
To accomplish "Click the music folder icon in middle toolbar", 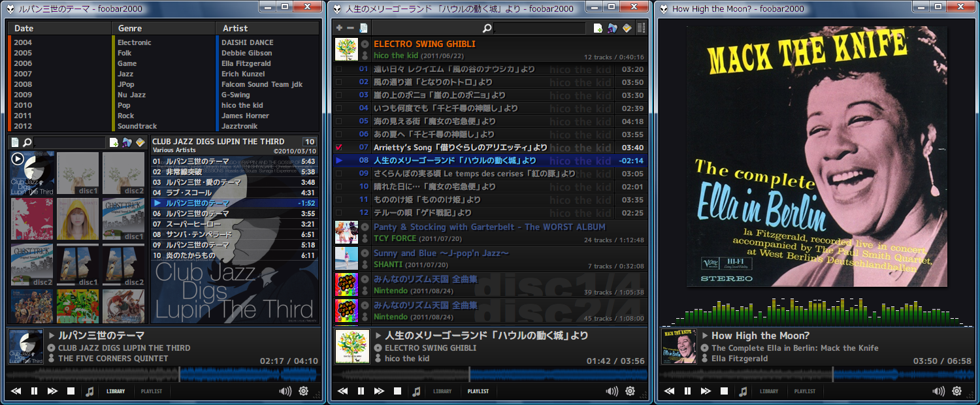I will 612,28.
